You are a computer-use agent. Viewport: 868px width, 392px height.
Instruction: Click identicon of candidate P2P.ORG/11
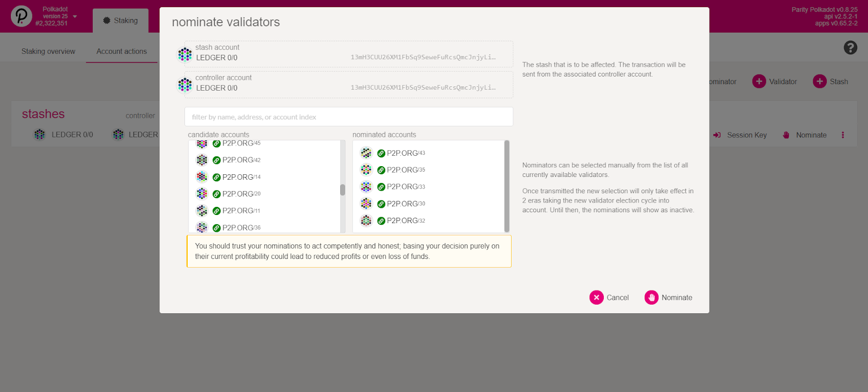202,210
